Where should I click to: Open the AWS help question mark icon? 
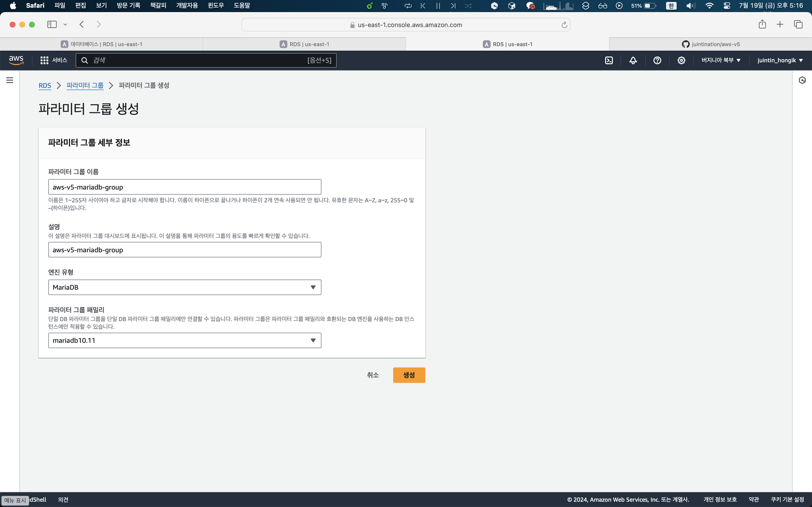click(657, 60)
